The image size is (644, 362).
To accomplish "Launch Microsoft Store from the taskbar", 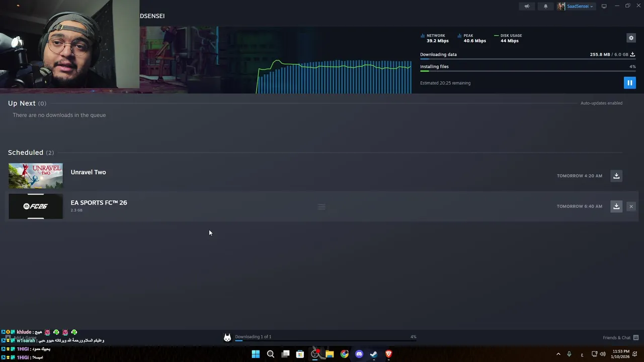I will pos(300,354).
